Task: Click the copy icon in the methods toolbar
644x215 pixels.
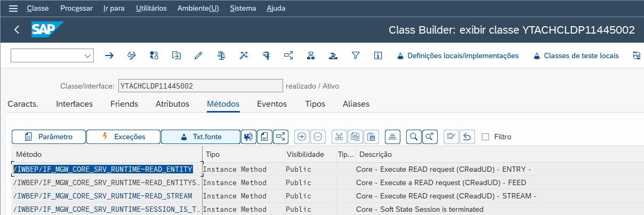Action: (355, 137)
